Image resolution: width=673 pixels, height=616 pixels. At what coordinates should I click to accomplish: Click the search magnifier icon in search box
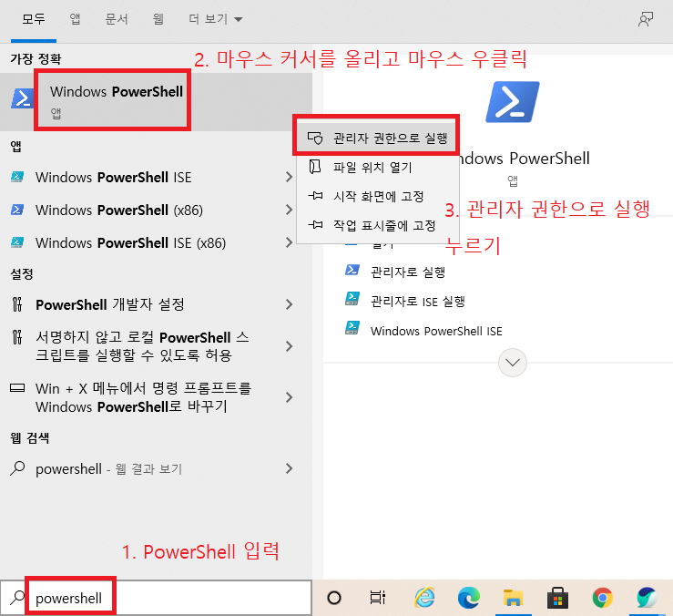coord(16,598)
